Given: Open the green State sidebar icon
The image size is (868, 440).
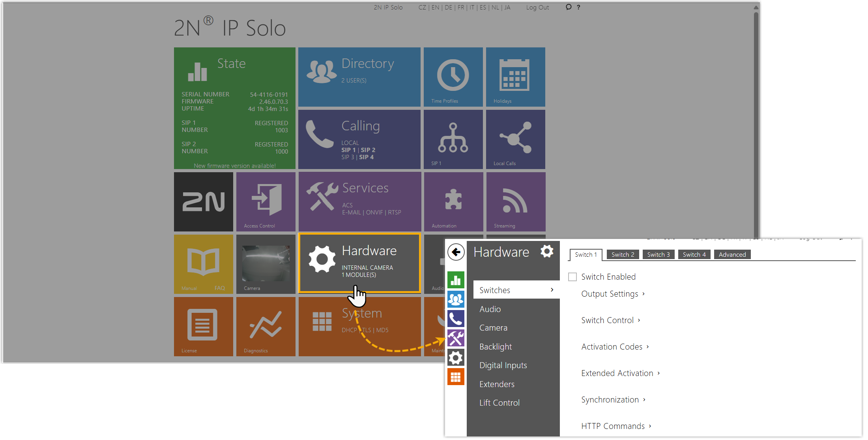Looking at the screenshot, I should click(x=456, y=280).
